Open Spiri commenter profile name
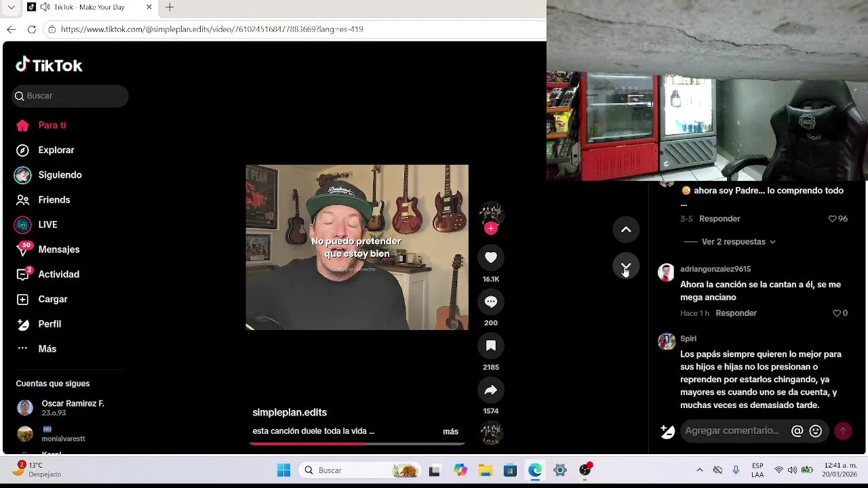This screenshot has height=488, width=868. 688,339
